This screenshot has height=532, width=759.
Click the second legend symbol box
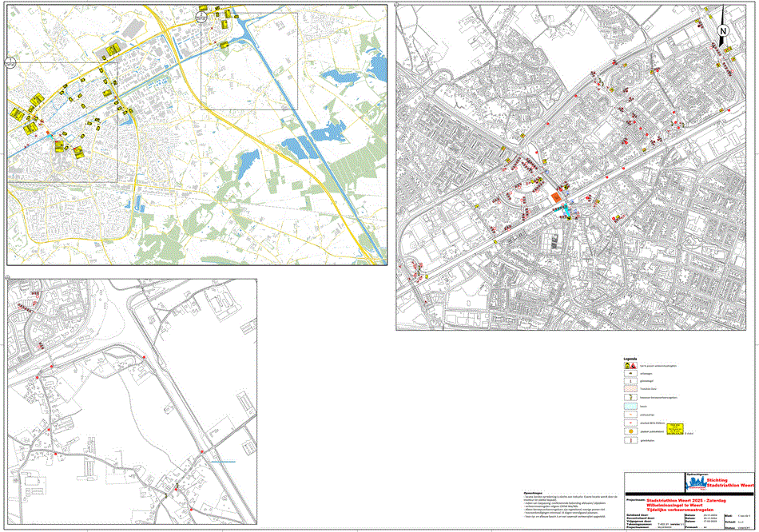pos(630,373)
